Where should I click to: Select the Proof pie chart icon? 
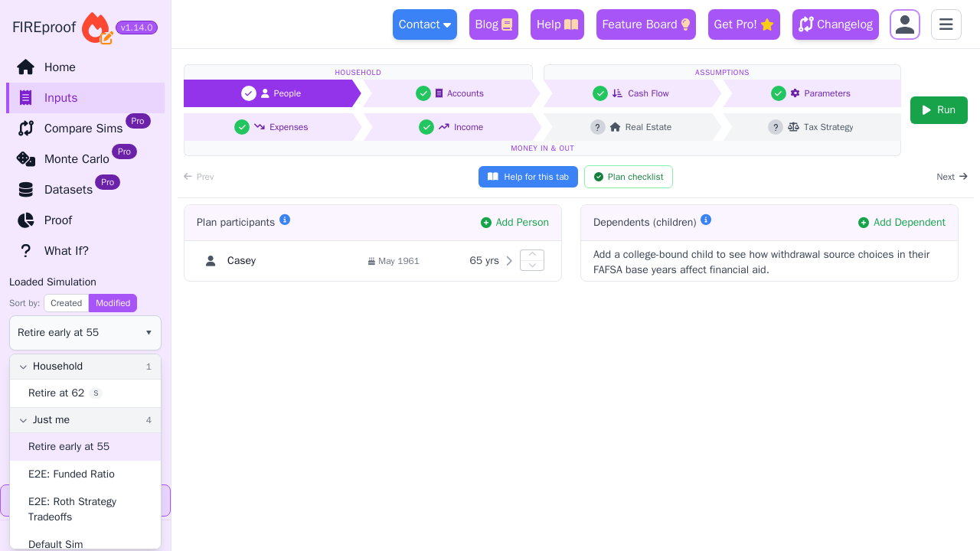26,220
